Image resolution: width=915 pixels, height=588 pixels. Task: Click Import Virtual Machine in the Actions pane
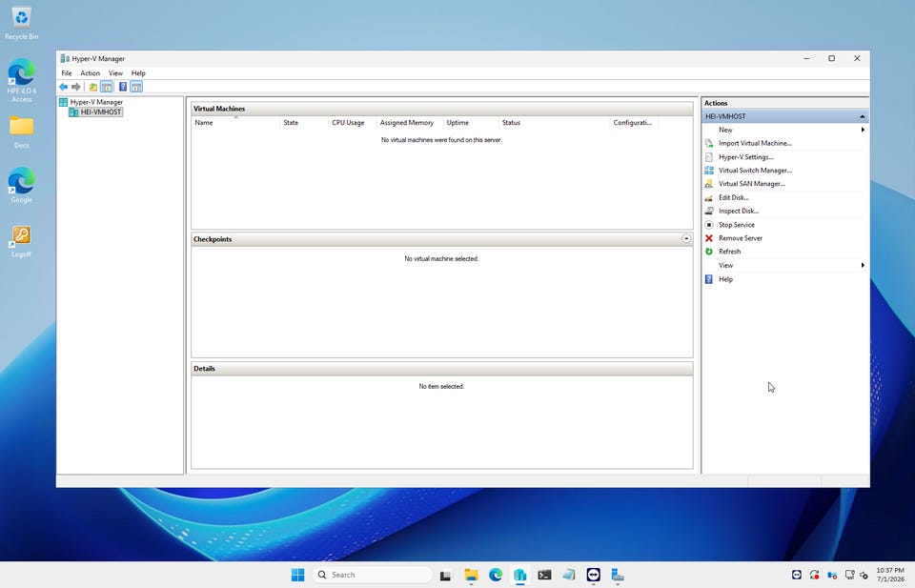(755, 144)
